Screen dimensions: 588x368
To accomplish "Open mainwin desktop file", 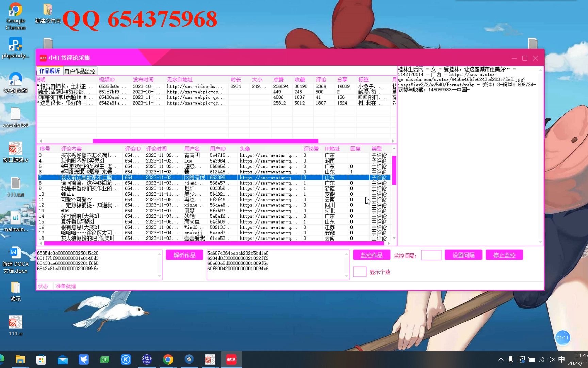I will (x=16, y=221).
